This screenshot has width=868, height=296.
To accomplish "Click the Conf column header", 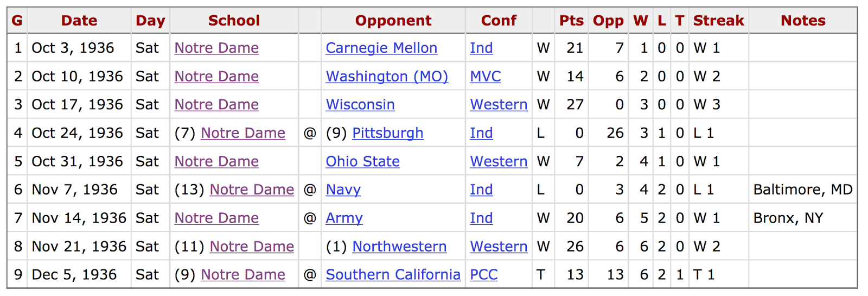I will point(499,21).
